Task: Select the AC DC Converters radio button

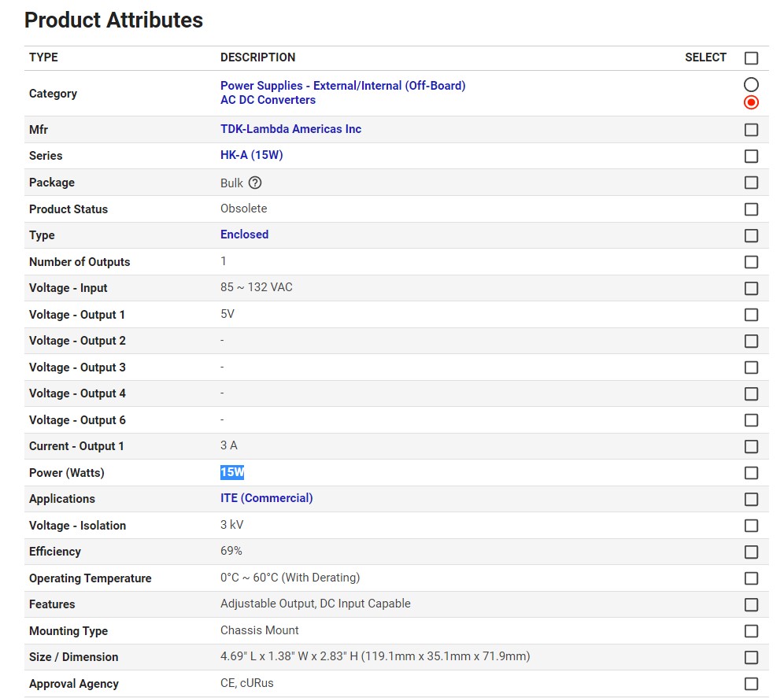Action: point(751,102)
